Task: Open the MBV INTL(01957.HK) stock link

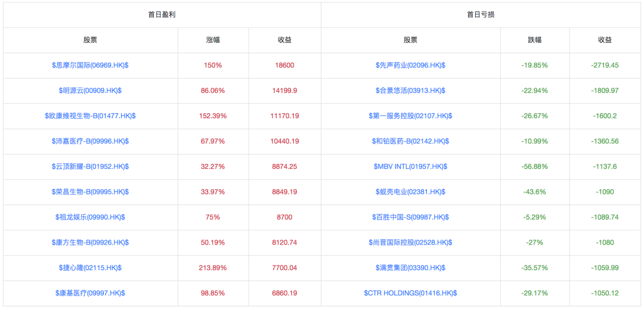Action: [x=411, y=166]
